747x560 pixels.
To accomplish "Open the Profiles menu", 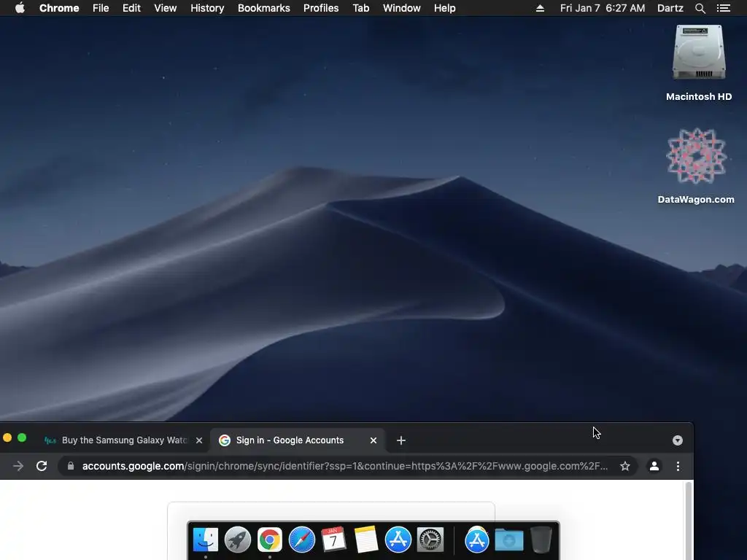I will tap(321, 8).
